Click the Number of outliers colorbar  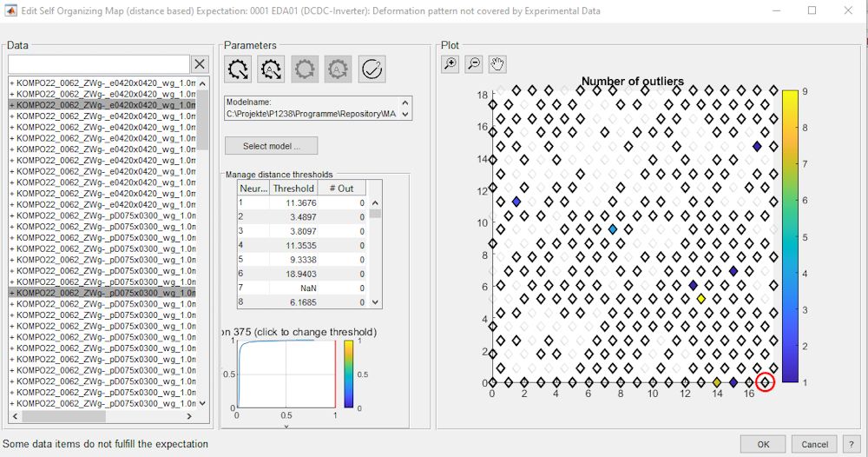[790, 236]
